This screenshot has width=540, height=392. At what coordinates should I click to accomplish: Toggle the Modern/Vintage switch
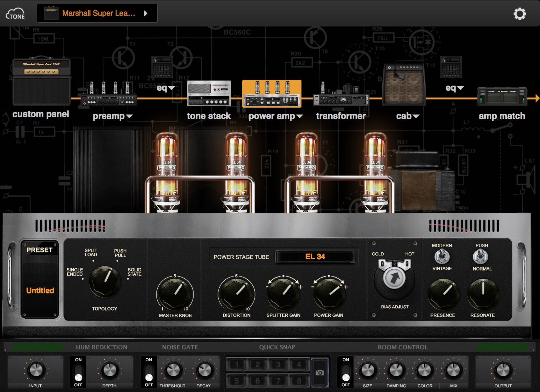[x=442, y=257]
